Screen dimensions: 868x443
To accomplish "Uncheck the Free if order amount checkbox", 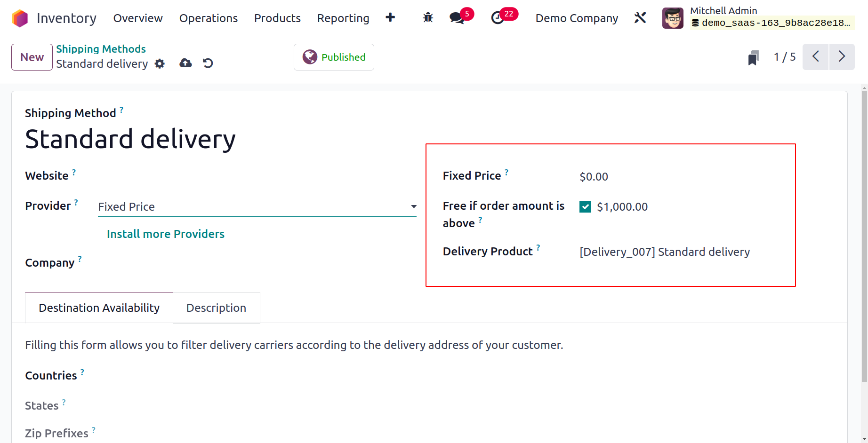I will (x=585, y=207).
